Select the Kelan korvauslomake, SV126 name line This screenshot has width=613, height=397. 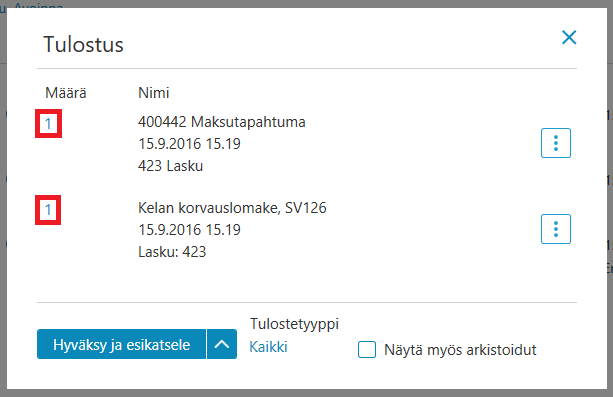(232, 208)
